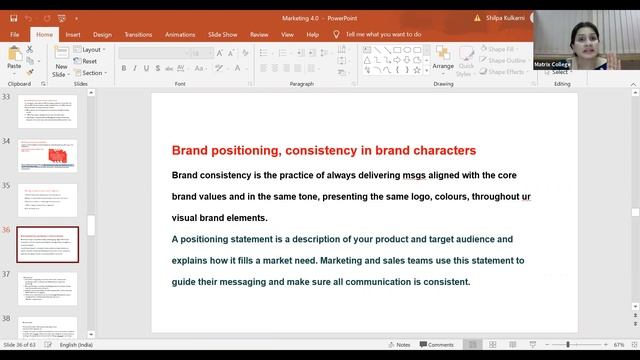Switch to Reading View icon
This screenshot has width=640, height=360.
coord(513,345)
